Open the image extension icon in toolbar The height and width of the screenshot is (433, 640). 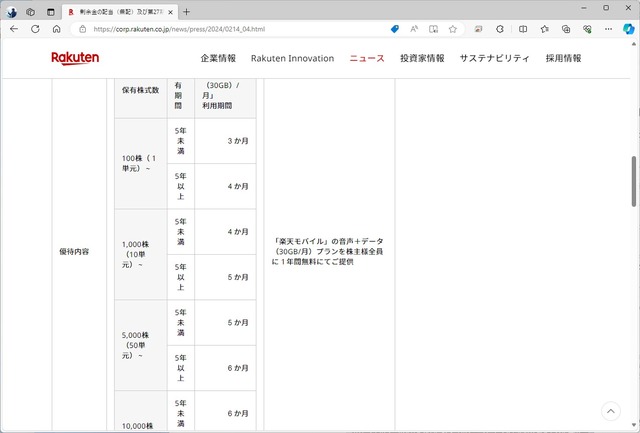point(478,29)
